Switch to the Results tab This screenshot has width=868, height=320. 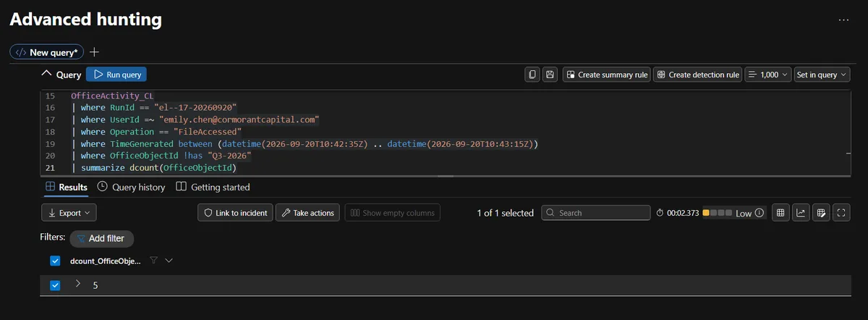point(67,187)
